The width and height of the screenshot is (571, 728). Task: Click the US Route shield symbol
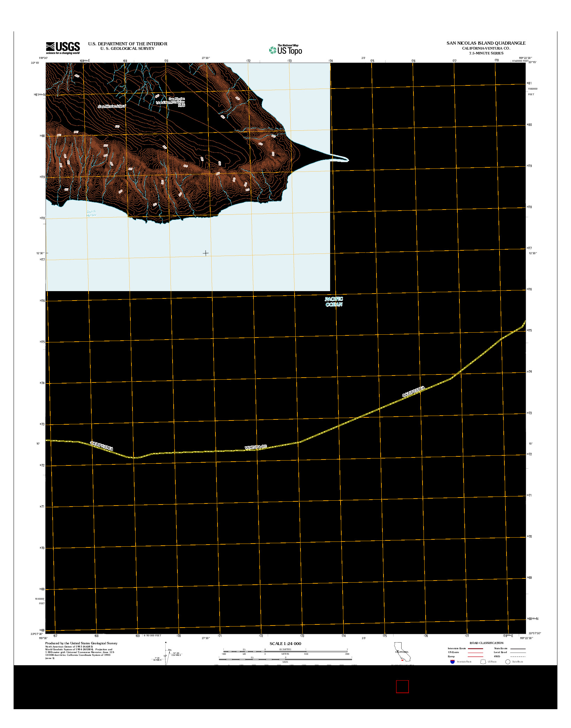coord(483,661)
